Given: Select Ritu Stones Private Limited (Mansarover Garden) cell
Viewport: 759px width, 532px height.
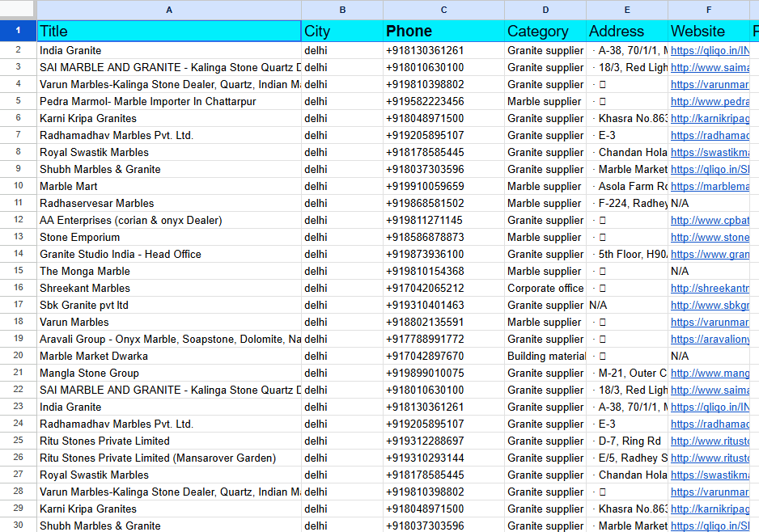Looking at the screenshot, I should tap(169, 458).
